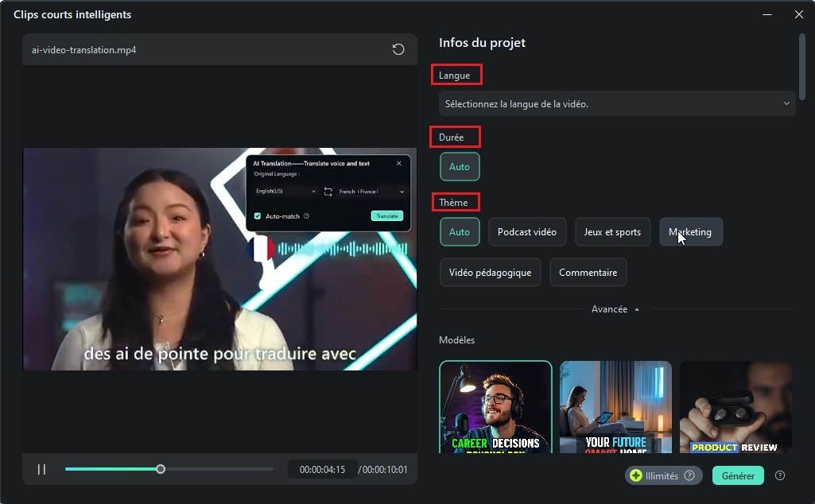This screenshot has width=815, height=504.
Task: Open the language selection dropdown
Action: (617, 104)
